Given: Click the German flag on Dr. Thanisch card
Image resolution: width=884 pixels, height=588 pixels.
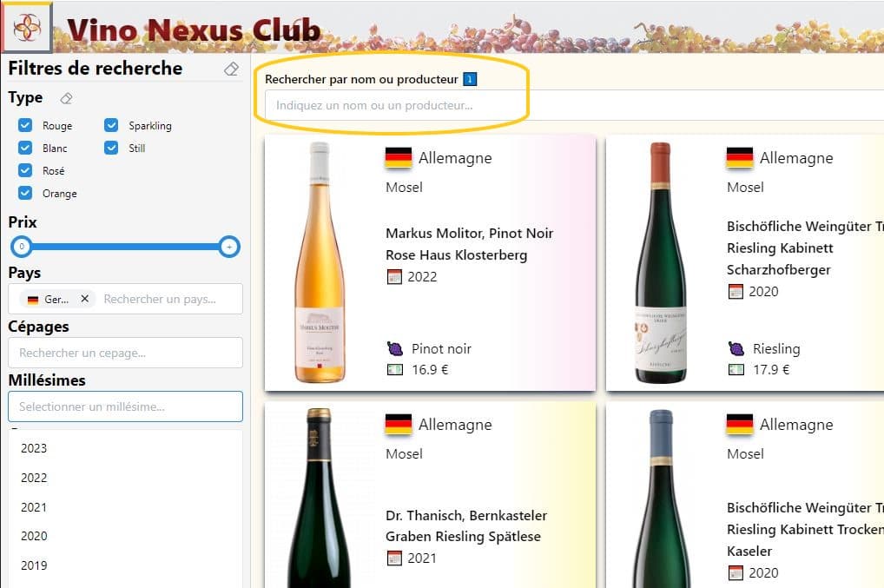Looking at the screenshot, I should click(398, 425).
